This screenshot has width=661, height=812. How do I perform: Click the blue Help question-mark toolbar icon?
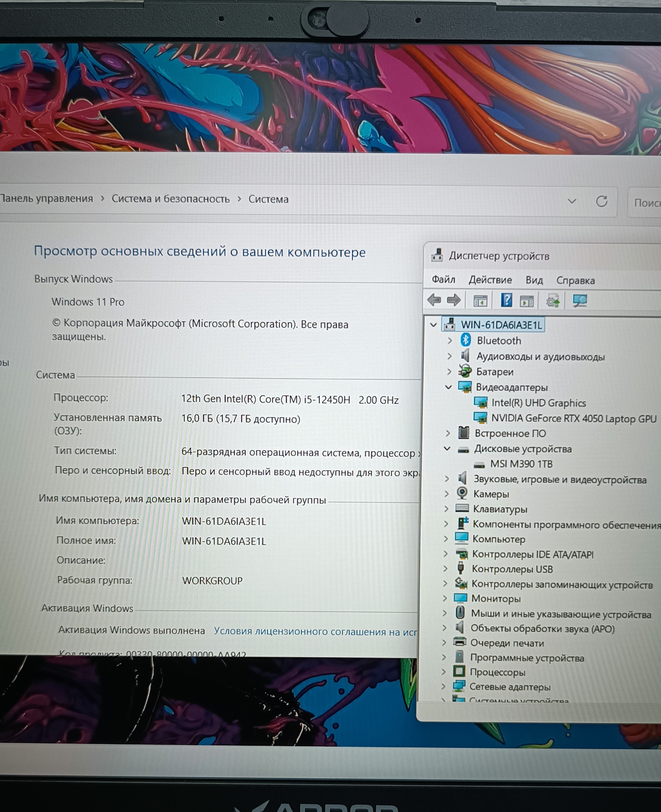[x=506, y=300]
